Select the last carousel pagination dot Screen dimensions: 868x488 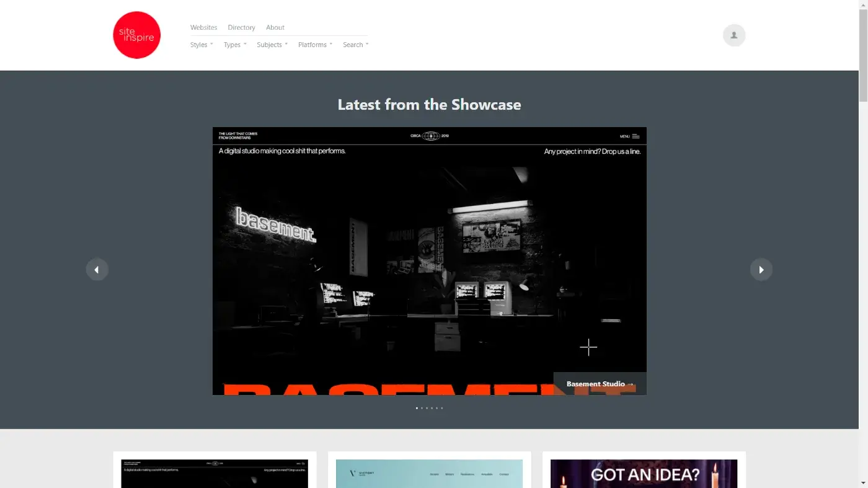click(441, 408)
